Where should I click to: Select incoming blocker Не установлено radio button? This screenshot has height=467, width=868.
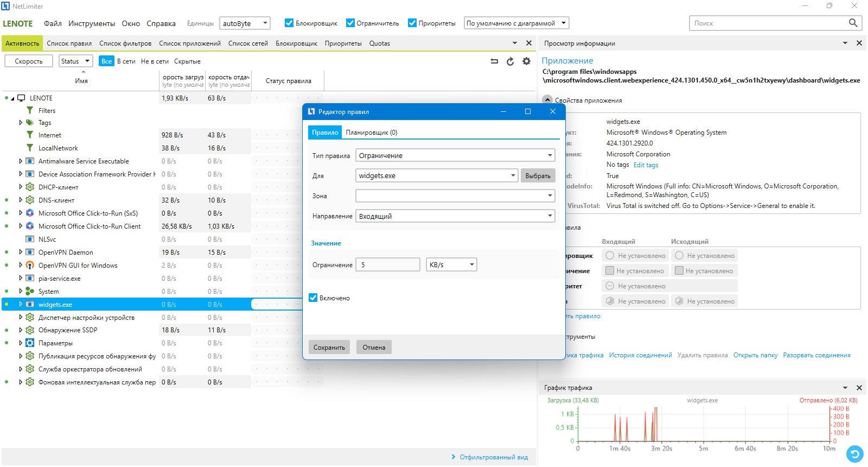[x=610, y=255]
